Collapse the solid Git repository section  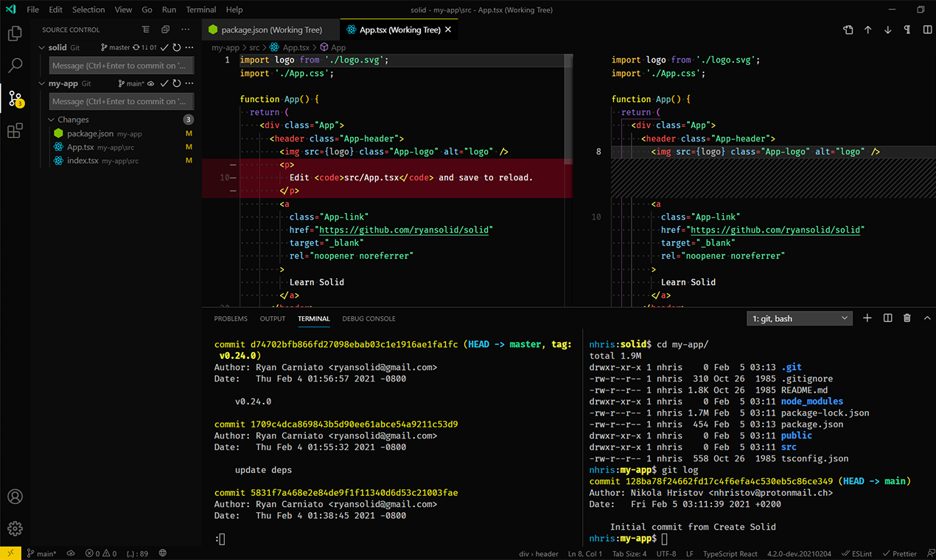[x=42, y=48]
